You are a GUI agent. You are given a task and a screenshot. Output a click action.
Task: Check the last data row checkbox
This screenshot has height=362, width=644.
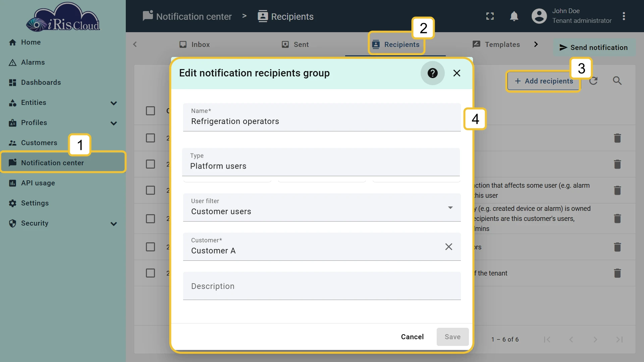click(x=150, y=273)
